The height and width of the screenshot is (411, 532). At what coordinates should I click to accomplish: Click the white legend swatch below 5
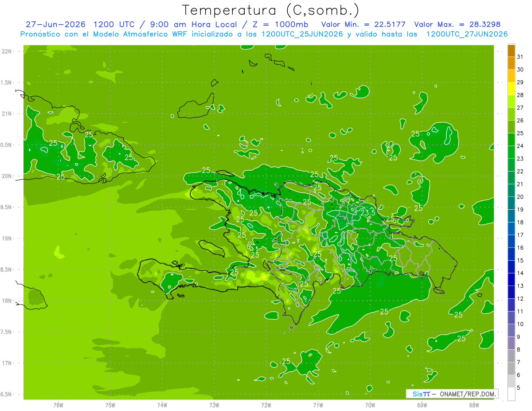[511, 394]
